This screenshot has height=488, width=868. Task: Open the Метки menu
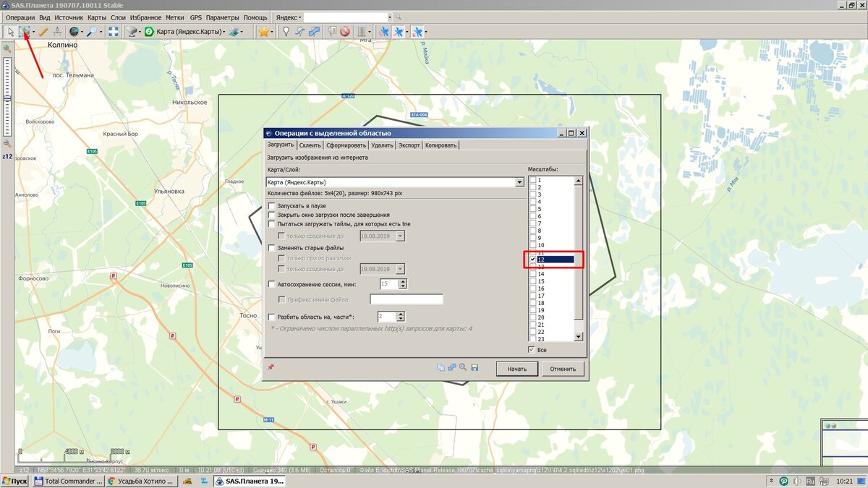(174, 17)
